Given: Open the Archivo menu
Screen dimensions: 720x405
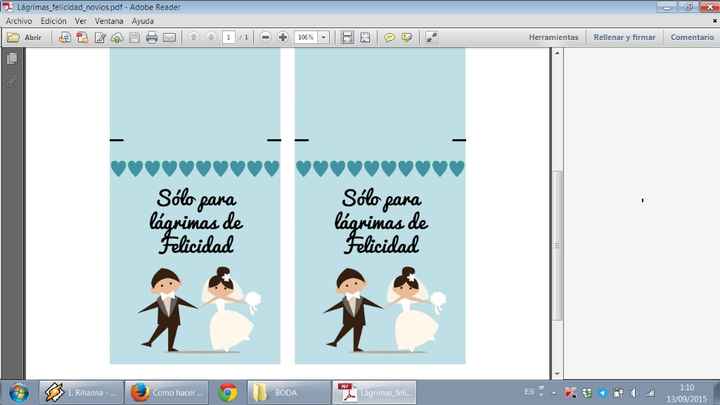Looking at the screenshot, I should click(19, 21).
